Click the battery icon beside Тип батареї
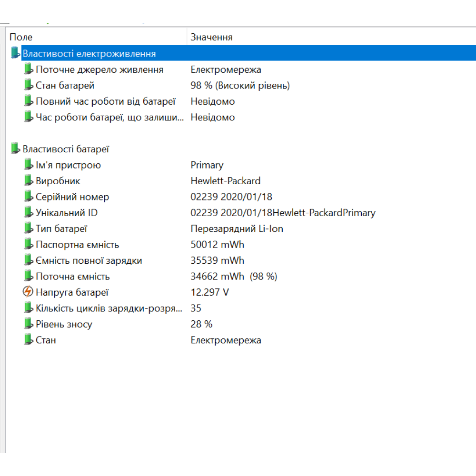The height and width of the screenshot is (476, 476). 29,228
